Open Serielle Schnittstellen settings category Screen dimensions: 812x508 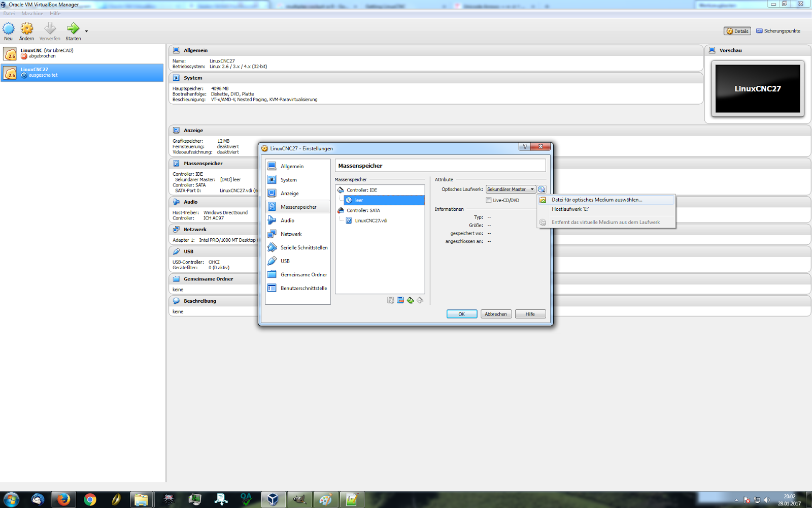click(x=298, y=247)
